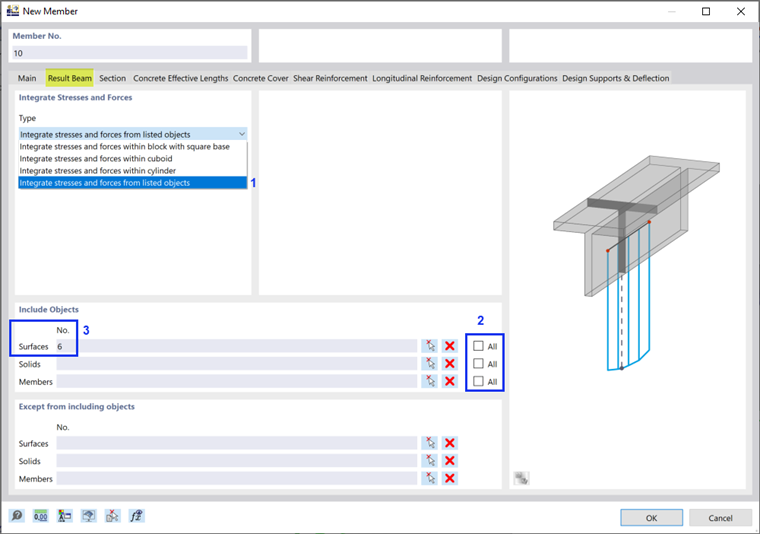This screenshot has width=760, height=534.
Task: Open the Concrete Cover tab
Action: coord(261,78)
